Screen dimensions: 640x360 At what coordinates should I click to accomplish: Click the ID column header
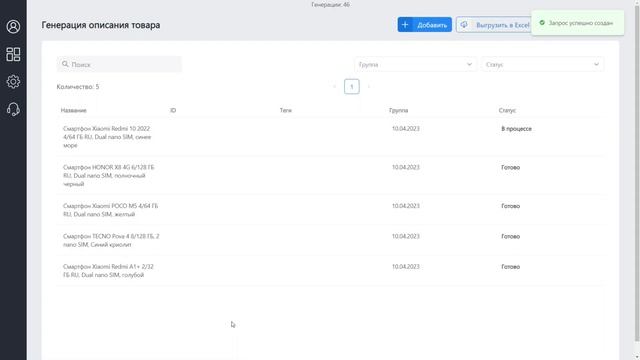click(173, 111)
